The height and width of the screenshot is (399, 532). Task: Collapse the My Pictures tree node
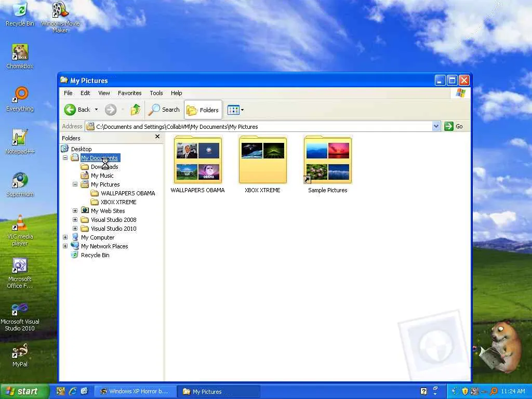point(75,184)
